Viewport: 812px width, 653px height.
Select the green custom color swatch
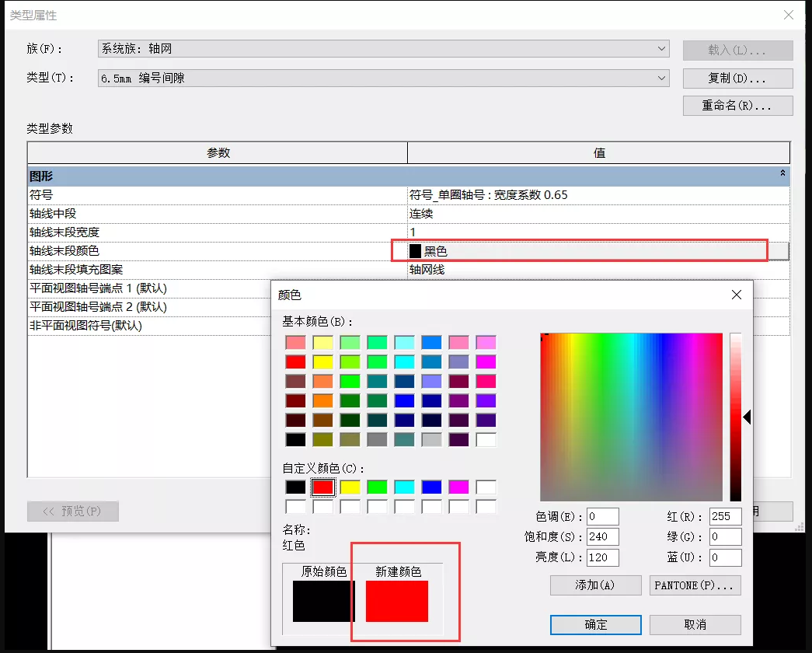tap(377, 487)
